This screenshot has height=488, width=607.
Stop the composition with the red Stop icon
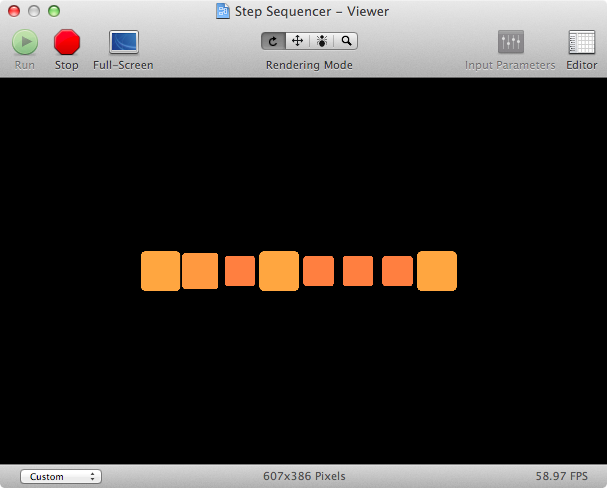pyautogui.click(x=67, y=42)
